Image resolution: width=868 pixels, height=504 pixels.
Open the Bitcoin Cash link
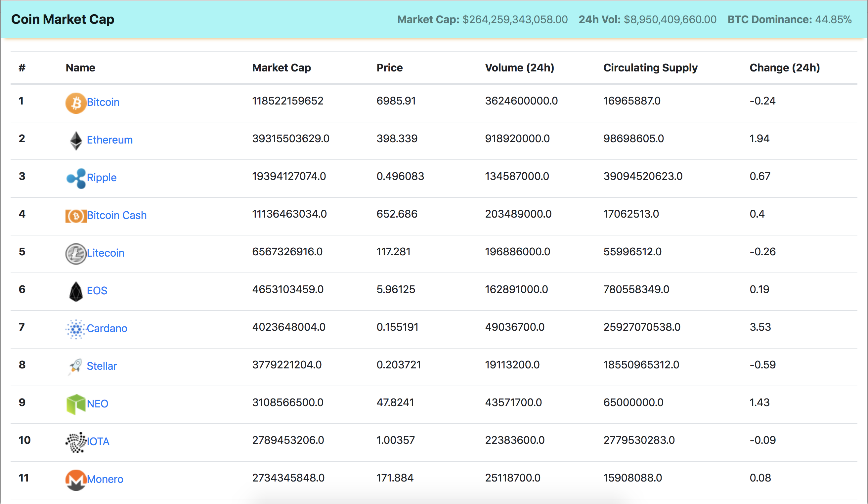click(116, 215)
